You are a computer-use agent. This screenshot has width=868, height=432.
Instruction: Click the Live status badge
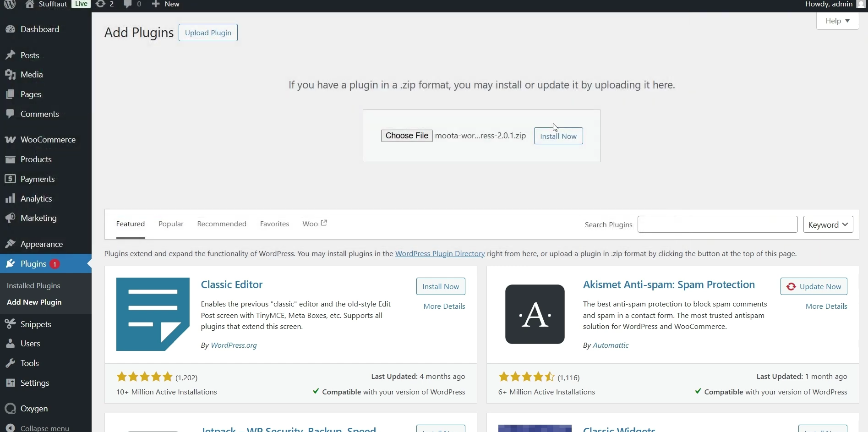coord(81,4)
